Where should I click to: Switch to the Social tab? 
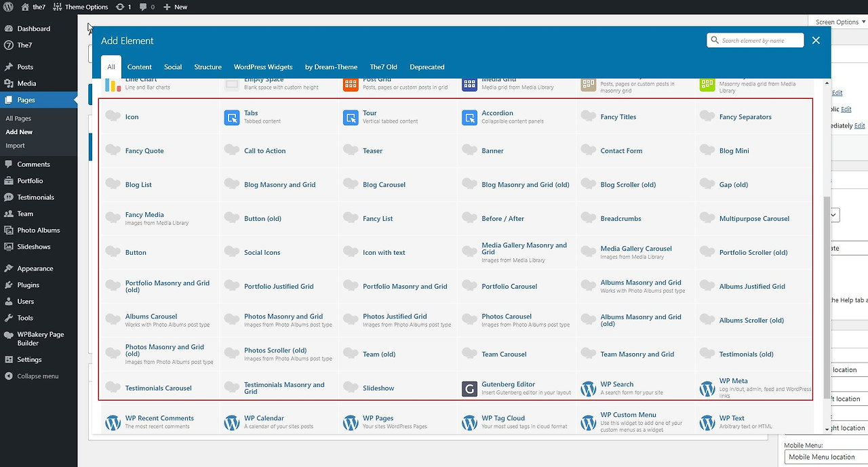(173, 67)
